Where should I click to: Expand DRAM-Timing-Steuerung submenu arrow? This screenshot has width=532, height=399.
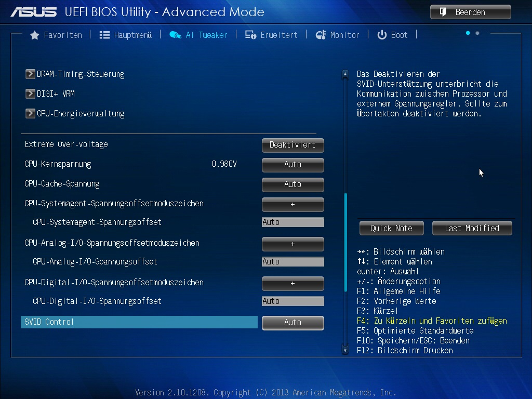[30, 74]
